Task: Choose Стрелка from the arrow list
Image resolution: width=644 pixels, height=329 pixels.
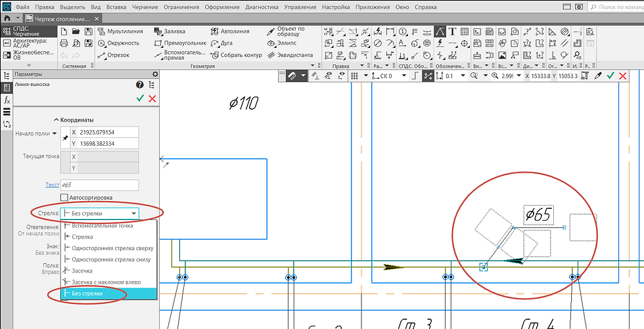Action: coord(109,236)
